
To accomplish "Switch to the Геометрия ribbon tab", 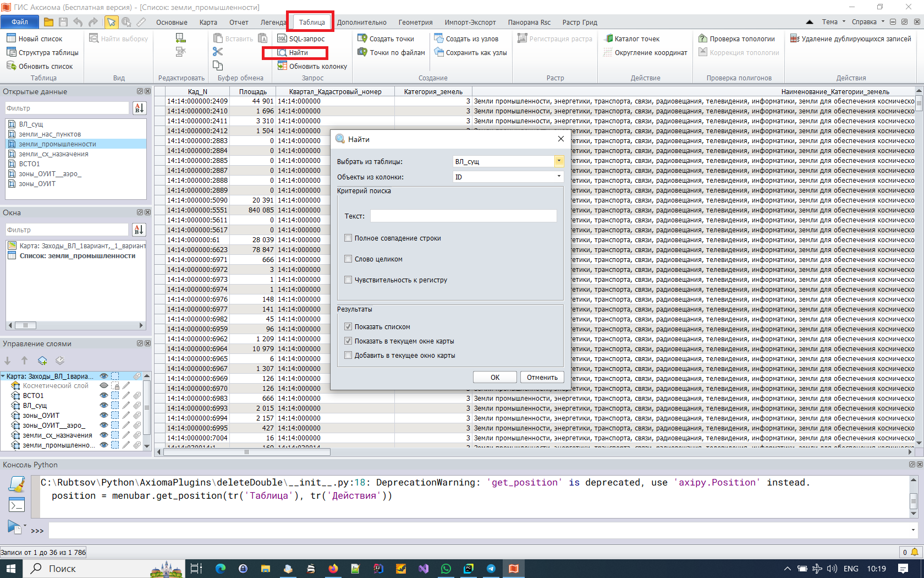I will tap(415, 23).
